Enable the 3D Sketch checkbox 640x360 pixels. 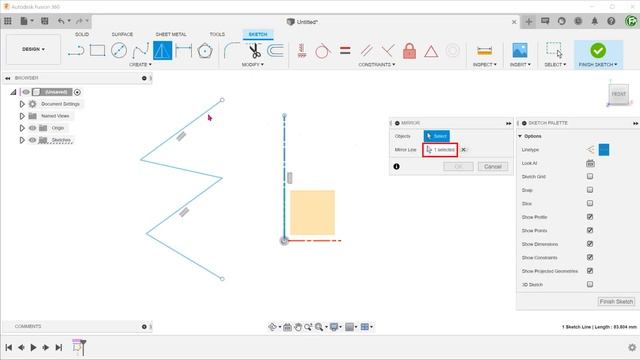(590, 284)
